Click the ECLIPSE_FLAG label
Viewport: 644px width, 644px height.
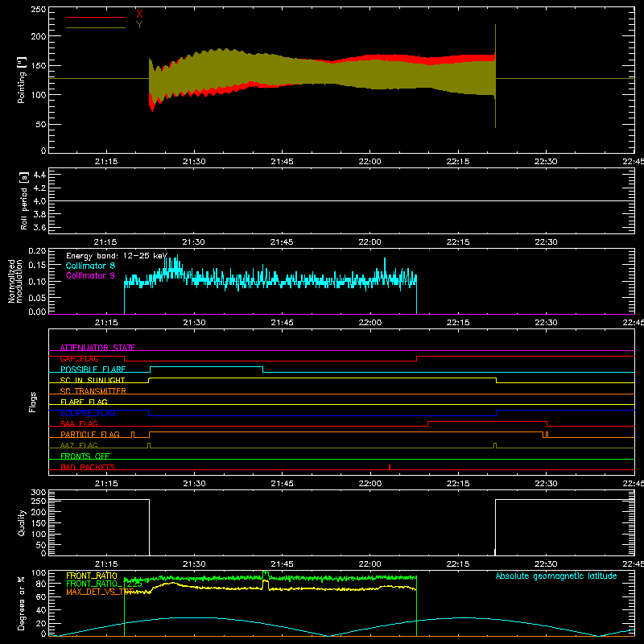[88, 413]
